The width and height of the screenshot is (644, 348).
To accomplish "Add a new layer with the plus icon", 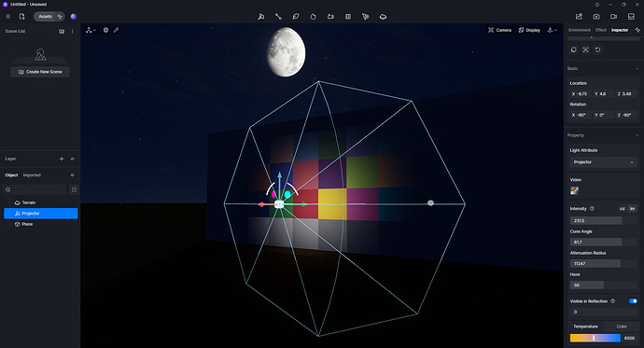I will coord(62,159).
